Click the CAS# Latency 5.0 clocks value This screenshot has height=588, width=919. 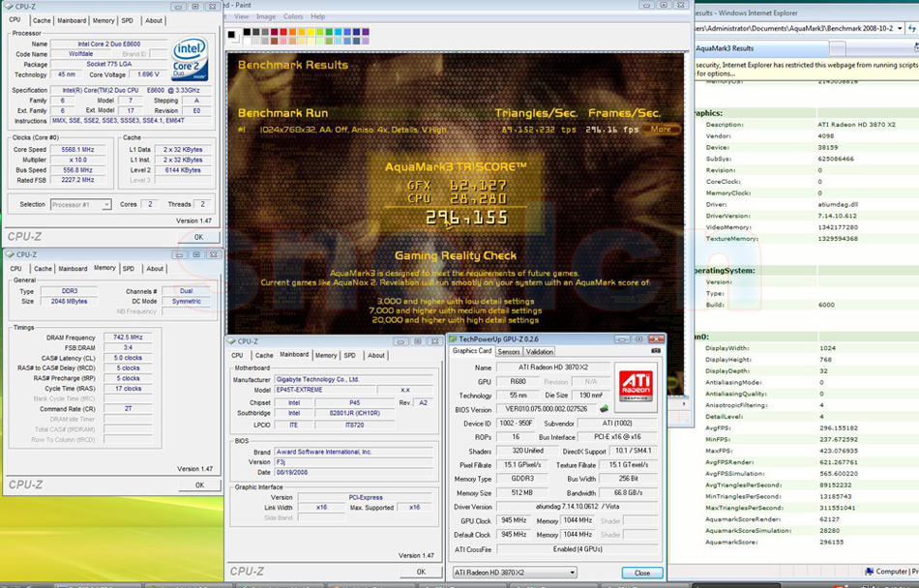[x=128, y=358]
